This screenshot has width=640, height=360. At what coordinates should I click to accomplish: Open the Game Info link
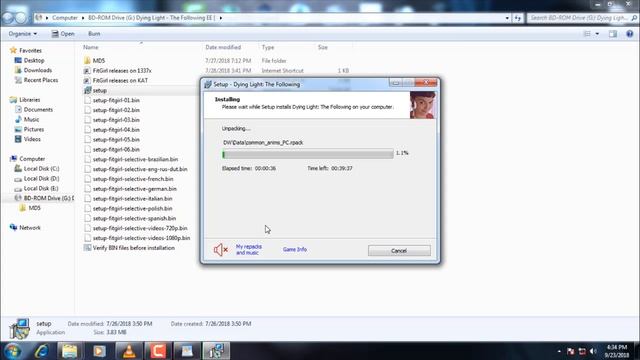(295, 249)
